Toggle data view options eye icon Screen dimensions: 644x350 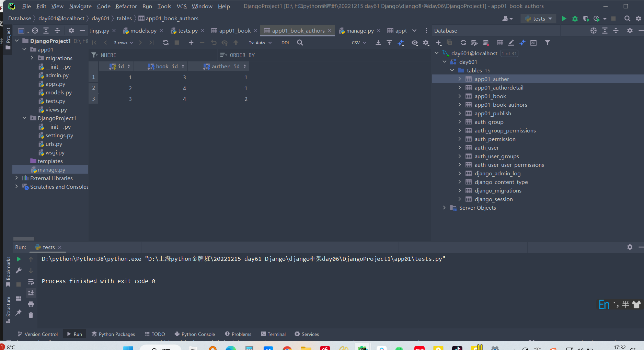[415, 43]
